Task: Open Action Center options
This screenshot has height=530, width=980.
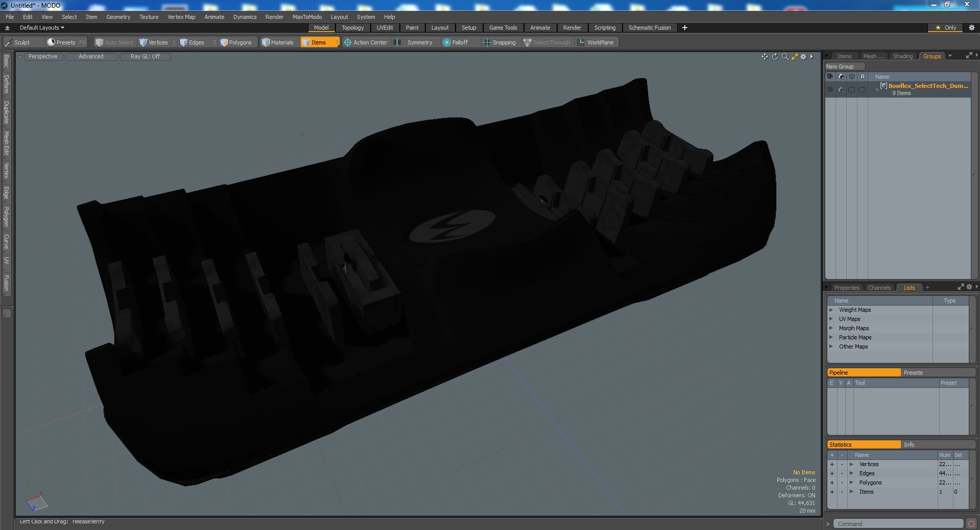Action: (366, 42)
